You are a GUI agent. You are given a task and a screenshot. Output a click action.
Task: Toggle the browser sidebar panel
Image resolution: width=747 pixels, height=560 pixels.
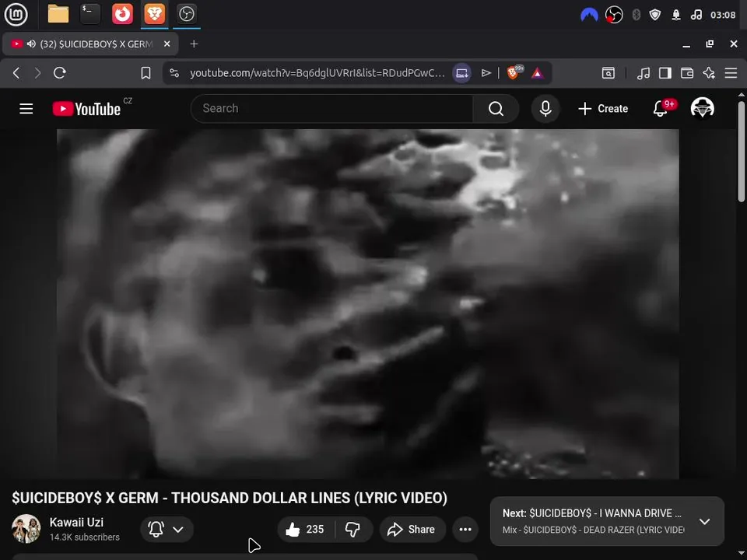coord(665,73)
